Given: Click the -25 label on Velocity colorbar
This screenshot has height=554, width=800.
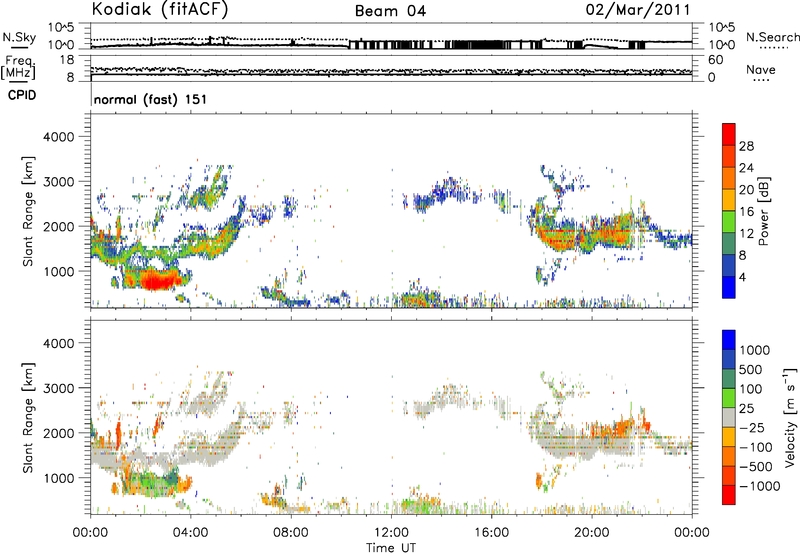Looking at the screenshot, I should click(754, 427).
